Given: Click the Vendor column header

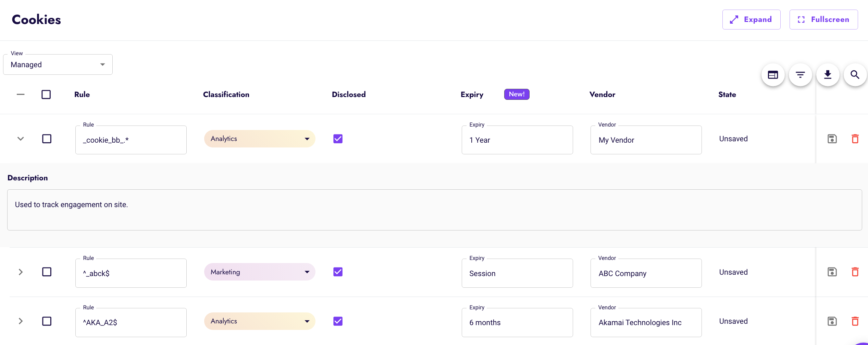Looking at the screenshot, I should coord(602,95).
